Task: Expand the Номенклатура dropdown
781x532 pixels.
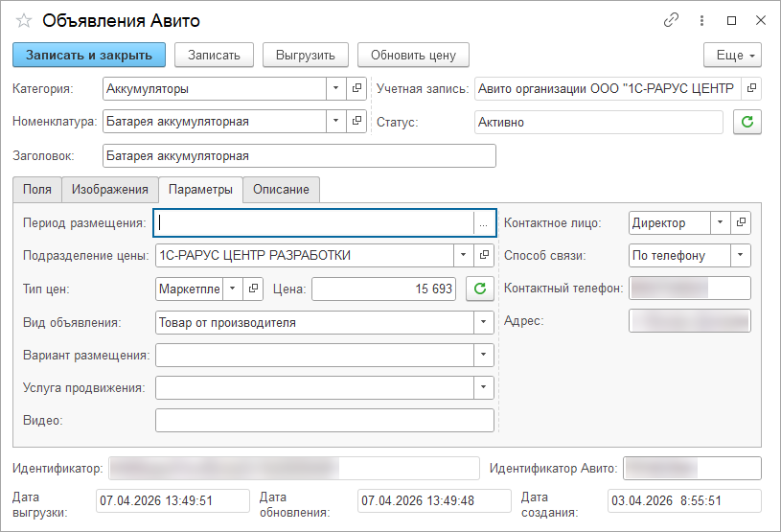Action: 336,121
